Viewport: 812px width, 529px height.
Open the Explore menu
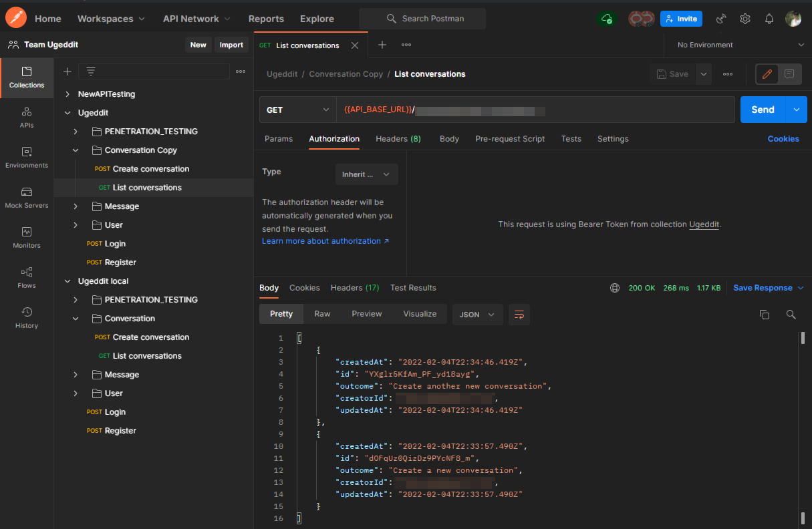point(317,19)
